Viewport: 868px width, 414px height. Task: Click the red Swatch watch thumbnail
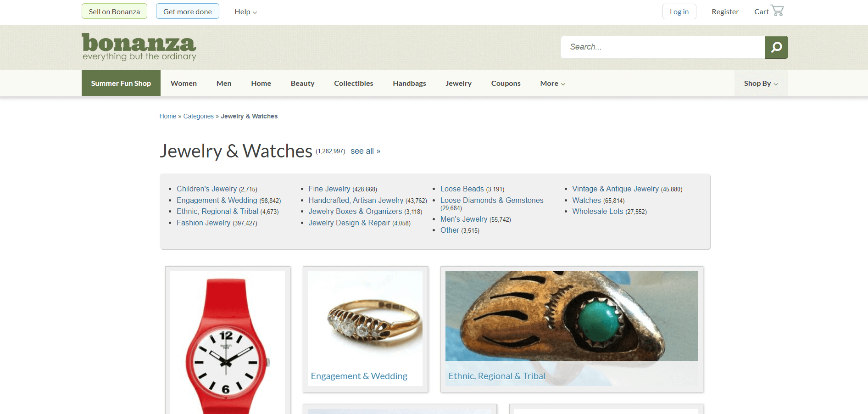[228, 342]
